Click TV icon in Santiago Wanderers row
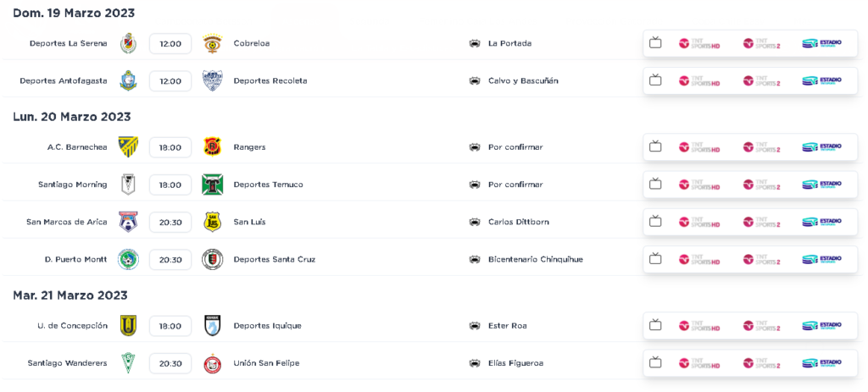 tap(655, 362)
